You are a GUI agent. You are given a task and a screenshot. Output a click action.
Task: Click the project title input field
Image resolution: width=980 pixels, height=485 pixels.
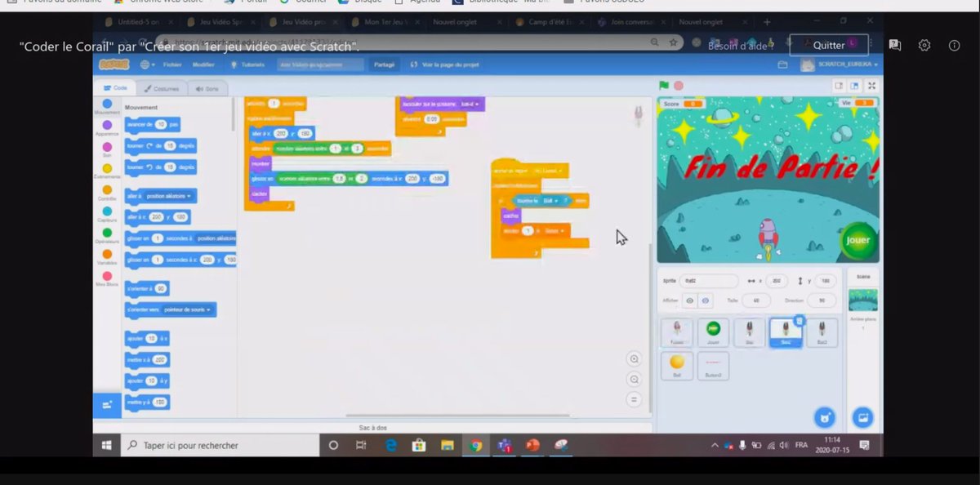(x=321, y=65)
